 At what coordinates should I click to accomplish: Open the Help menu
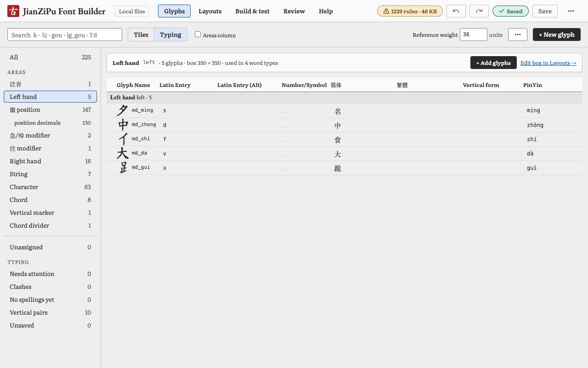coord(326,11)
